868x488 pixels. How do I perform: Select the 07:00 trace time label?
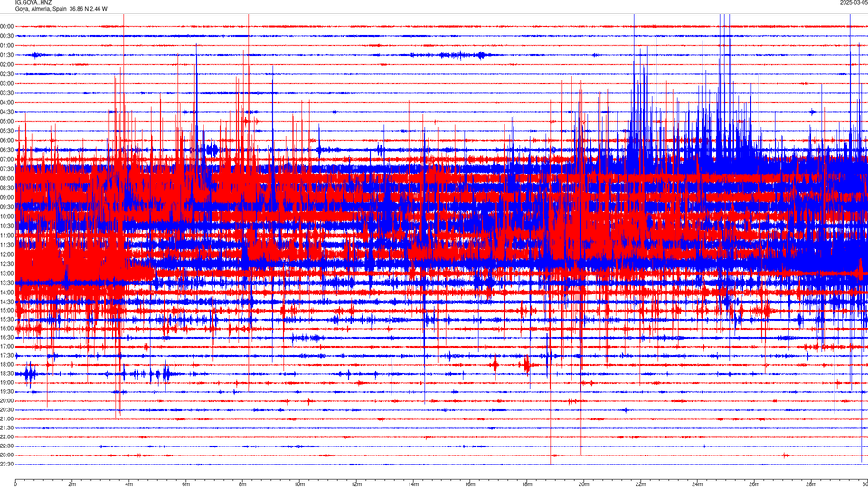point(7,159)
